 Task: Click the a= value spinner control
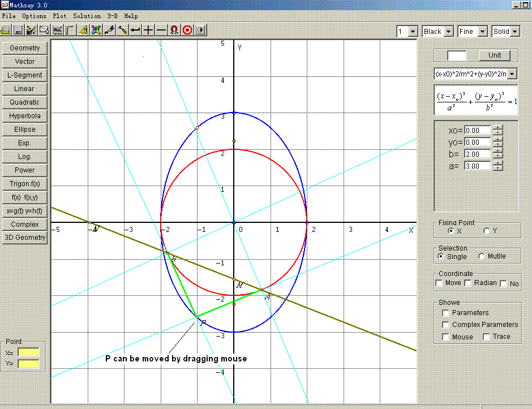(497, 166)
